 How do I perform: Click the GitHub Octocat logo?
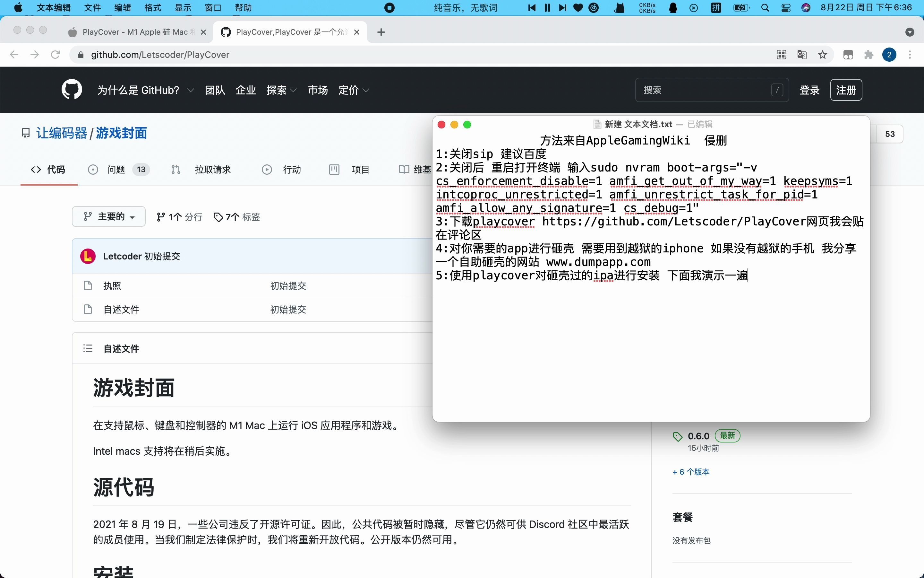(x=72, y=90)
